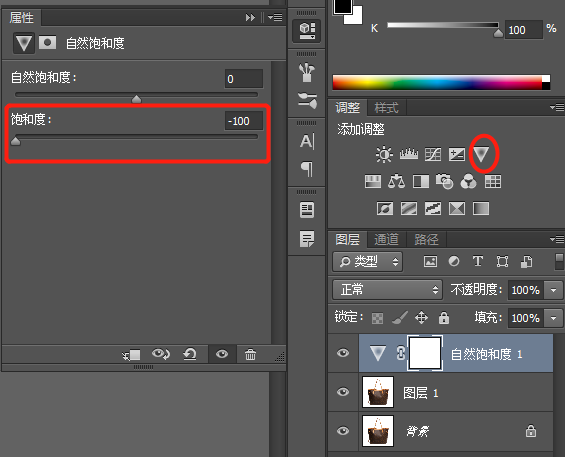Toggle smart object layer filter
The image size is (565, 457).
pos(526,262)
